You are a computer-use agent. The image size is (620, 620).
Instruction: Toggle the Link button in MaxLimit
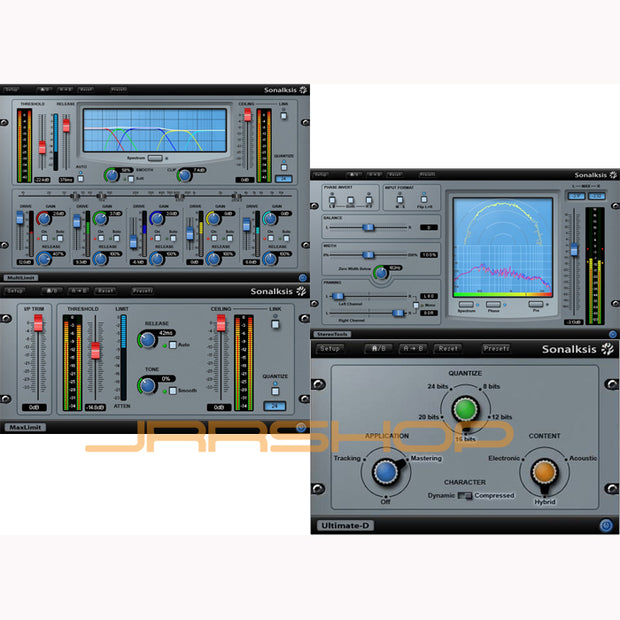pos(275,324)
